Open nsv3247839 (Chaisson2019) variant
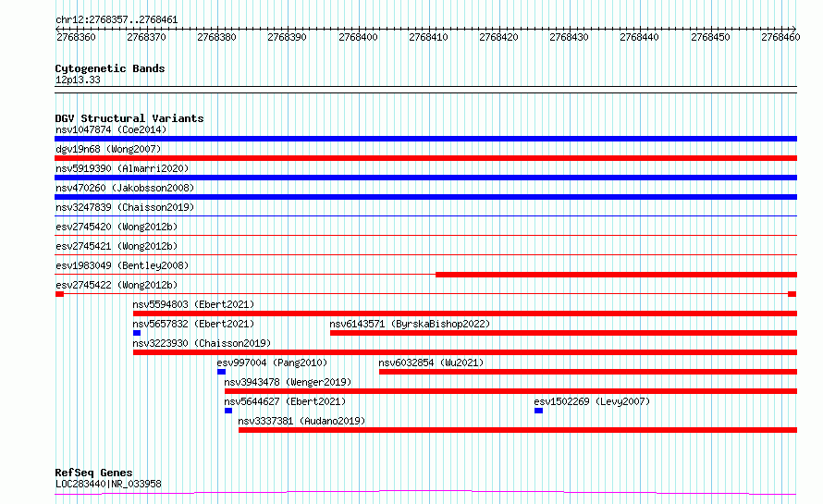The width and height of the screenshot is (823, 504). tap(125, 207)
